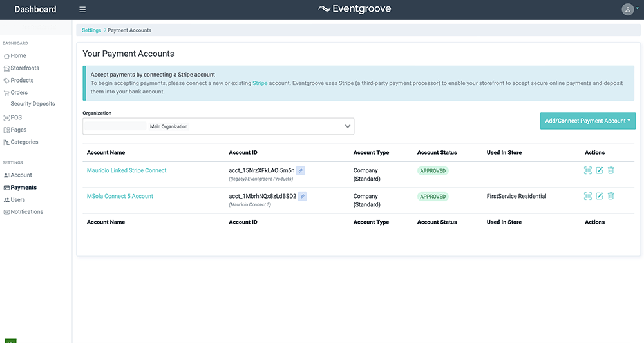Edit the MSola Connect 5 Account
This screenshot has height=343, width=644.
(599, 196)
